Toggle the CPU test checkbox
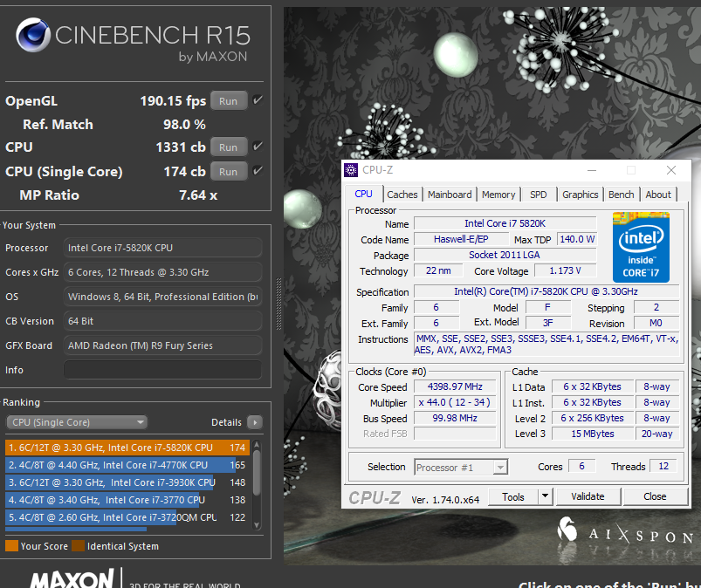This screenshot has height=588, width=701. pos(258,146)
